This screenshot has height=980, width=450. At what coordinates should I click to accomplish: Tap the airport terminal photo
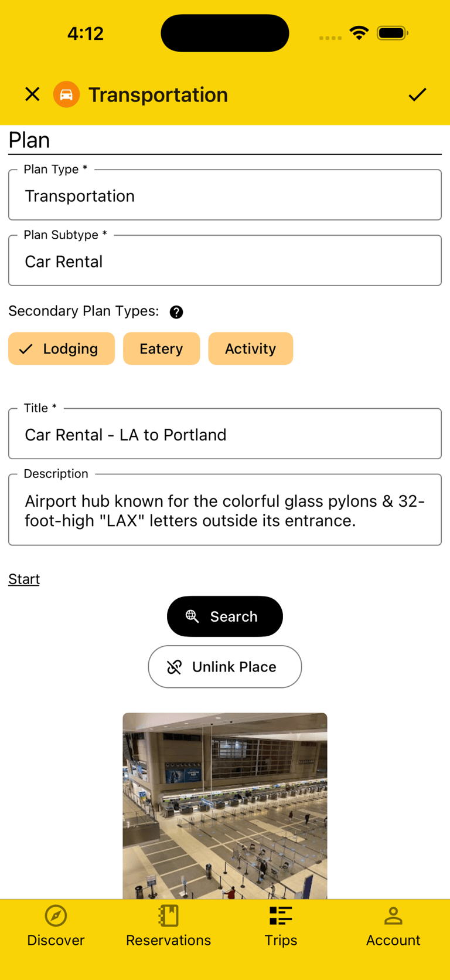pyautogui.click(x=225, y=806)
